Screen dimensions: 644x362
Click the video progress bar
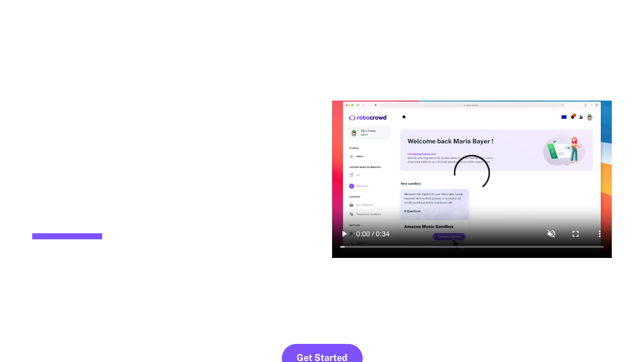[x=472, y=247]
